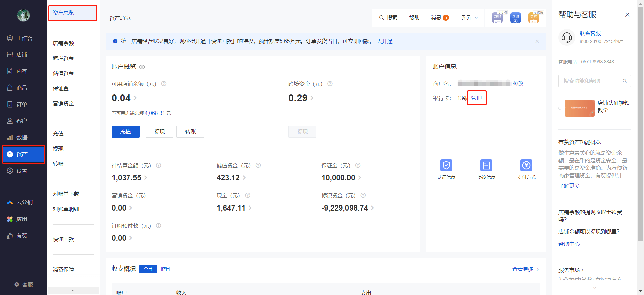The image size is (644, 295).
Task: Open 协议信息 document icon
Action: click(486, 165)
